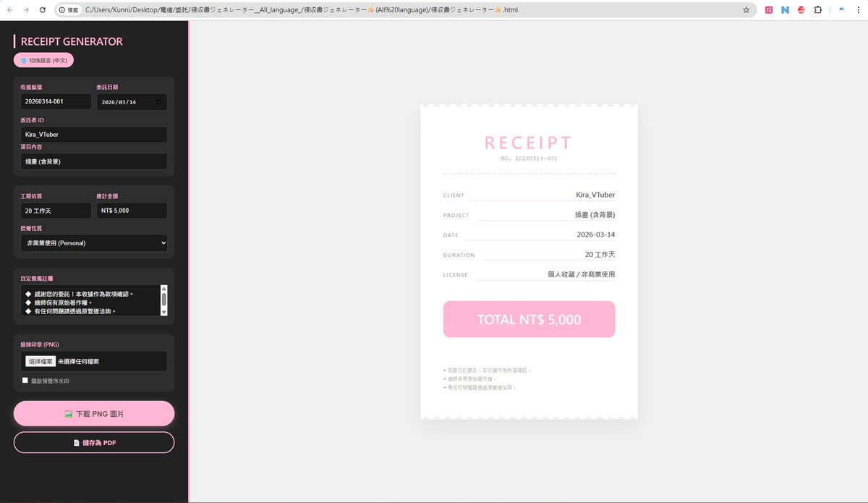Click the 2026-03-14 date value on receipt
The image size is (868, 503).
coord(596,234)
